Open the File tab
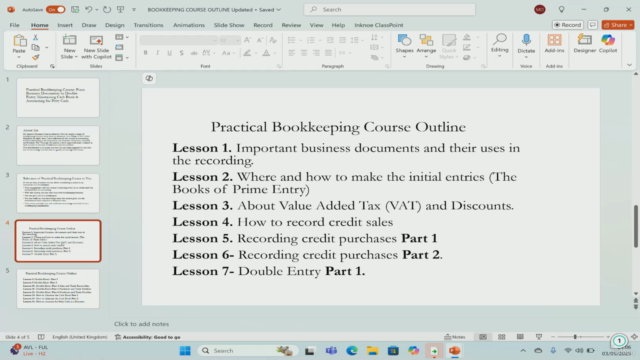 pyautogui.click(x=14, y=25)
